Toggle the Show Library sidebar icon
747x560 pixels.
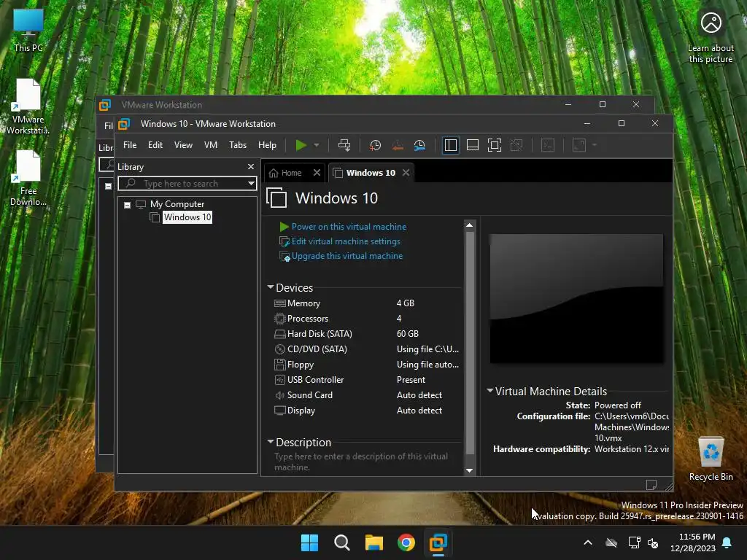point(450,145)
